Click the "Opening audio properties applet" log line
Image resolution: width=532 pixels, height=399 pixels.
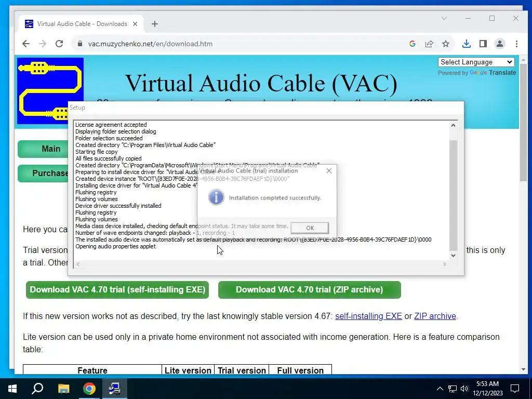click(x=115, y=246)
